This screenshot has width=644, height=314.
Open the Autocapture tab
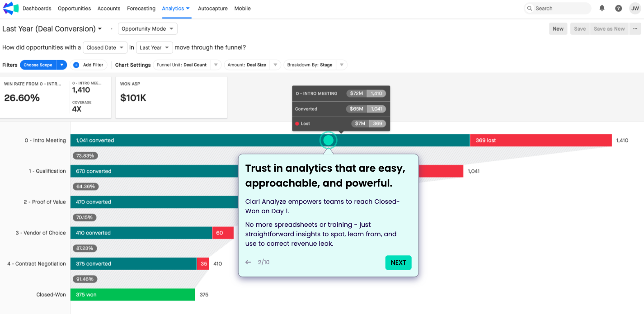[x=213, y=9]
